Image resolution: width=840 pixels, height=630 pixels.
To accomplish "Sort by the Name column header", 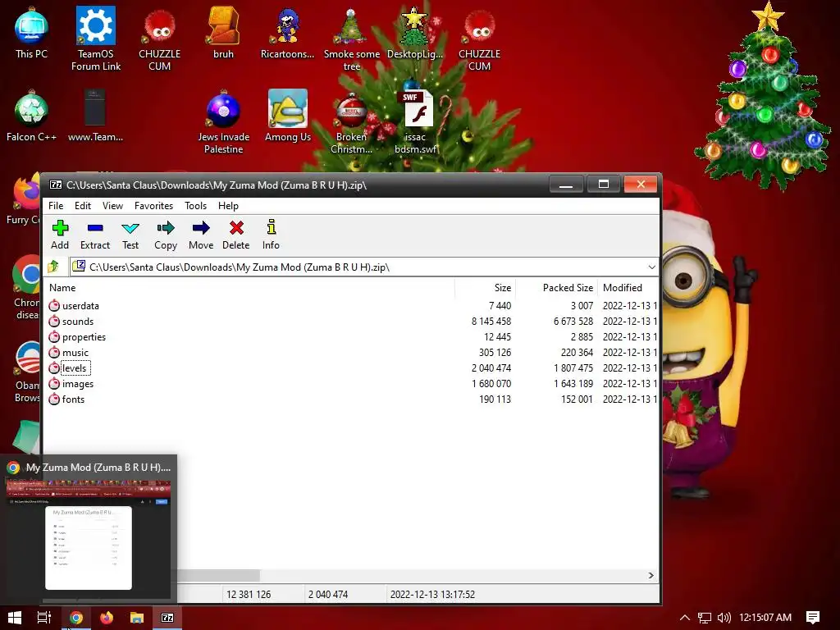I will click(249, 288).
